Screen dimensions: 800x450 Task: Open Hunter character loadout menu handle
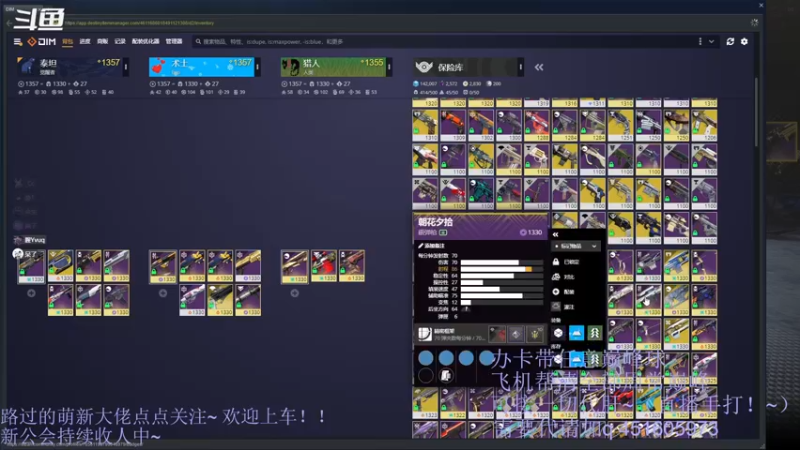tap(389, 67)
